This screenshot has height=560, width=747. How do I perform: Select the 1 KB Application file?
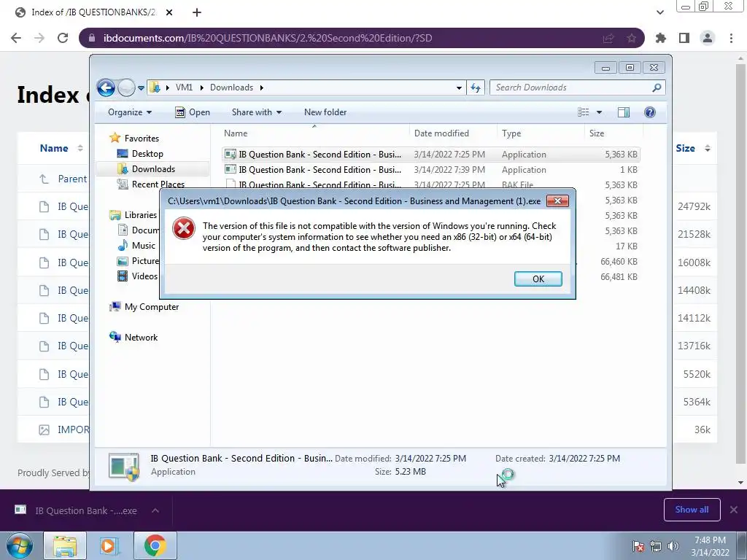[430, 169]
